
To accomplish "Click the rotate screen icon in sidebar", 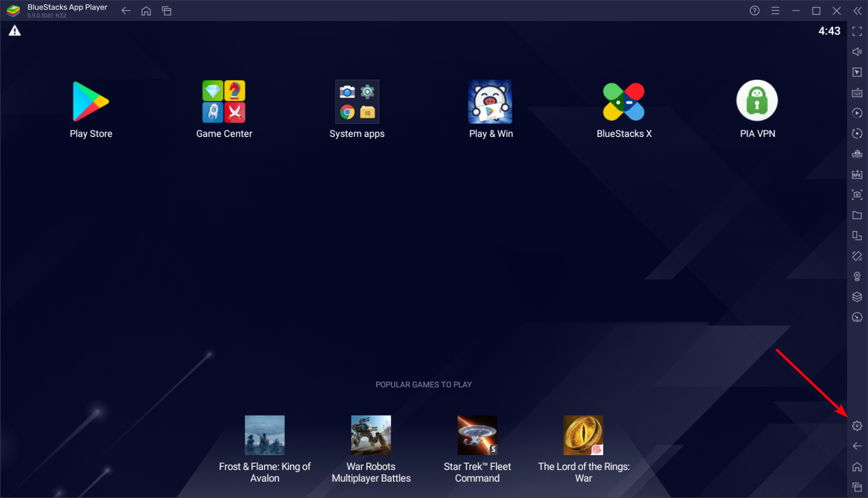I will (x=857, y=235).
